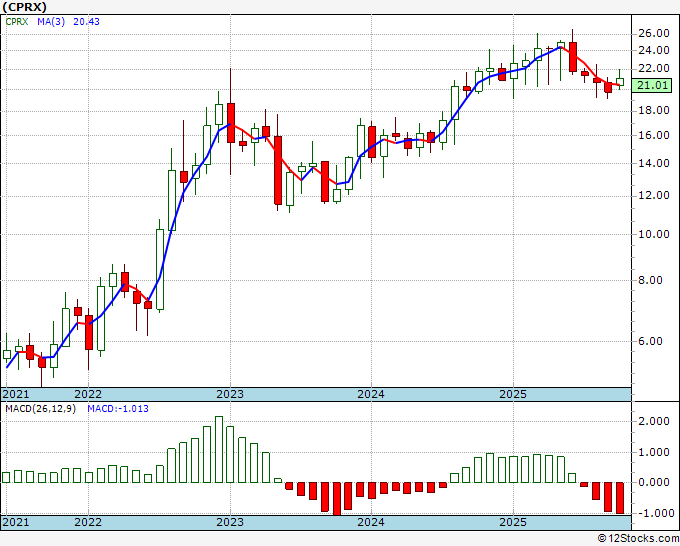The image size is (680, 546).
Task: Select 2021 on the MACD panel time axis
Action: click(16, 522)
